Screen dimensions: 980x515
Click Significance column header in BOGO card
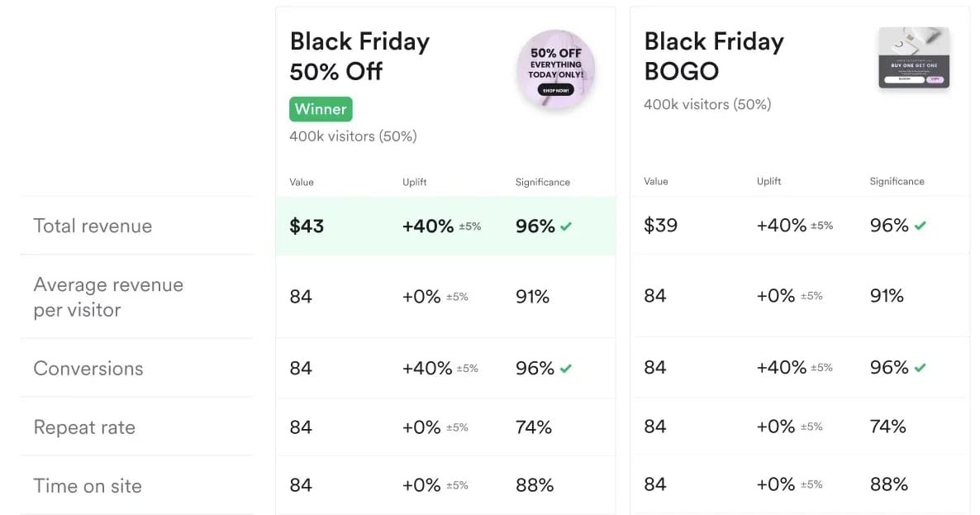tap(897, 181)
